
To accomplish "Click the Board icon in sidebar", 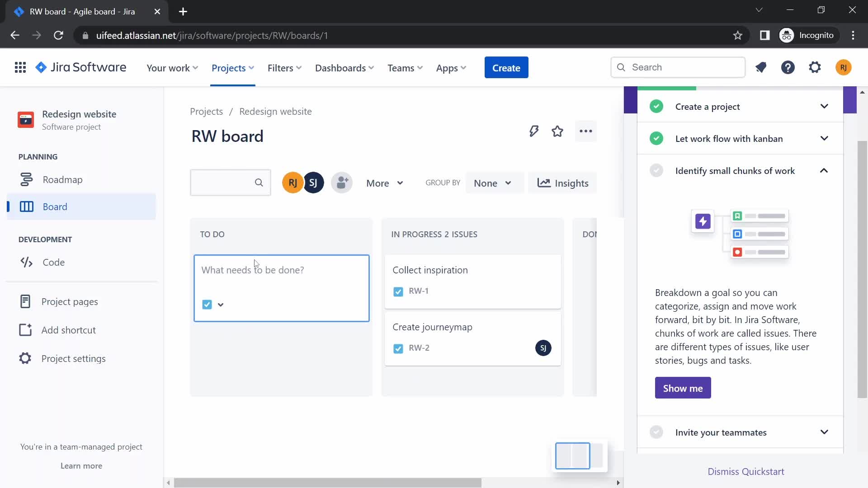I will click(26, 206).
